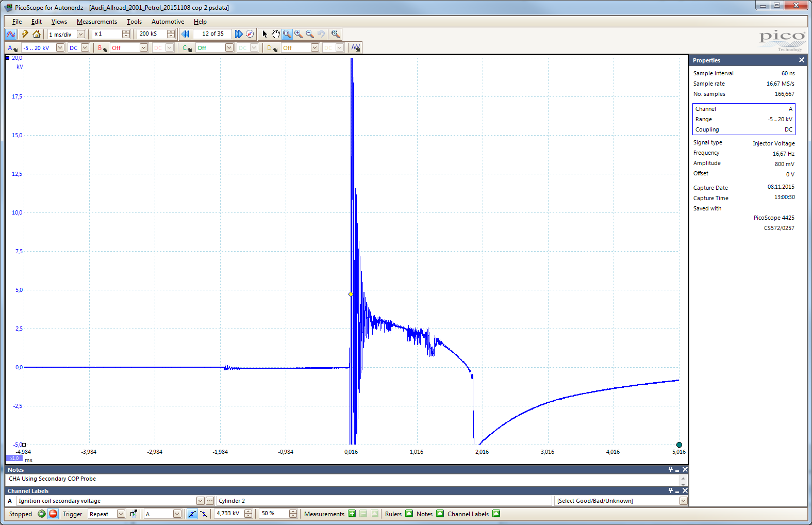The image size is (812, 525).
Task: Open the Views menu
Action: [59, 22]
